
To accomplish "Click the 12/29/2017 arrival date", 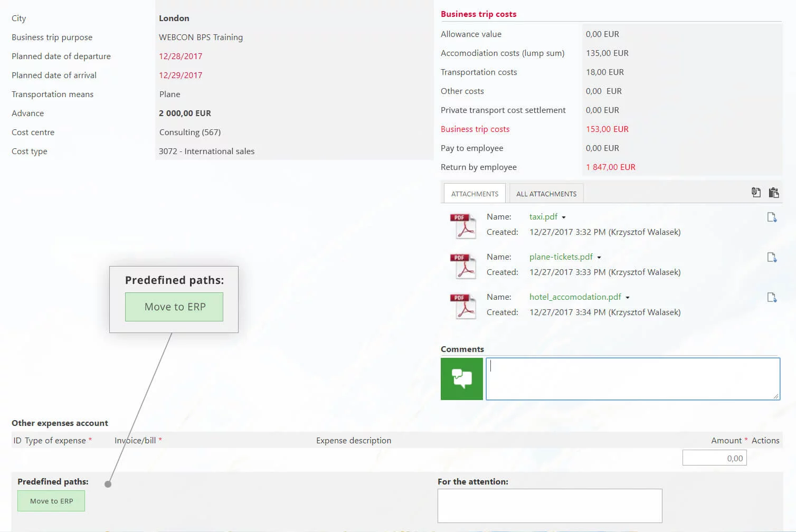I will coord(181,75).
